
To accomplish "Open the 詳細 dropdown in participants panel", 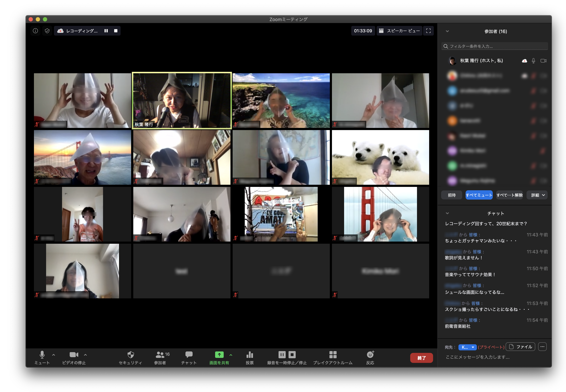I will (x=537, y=195).
